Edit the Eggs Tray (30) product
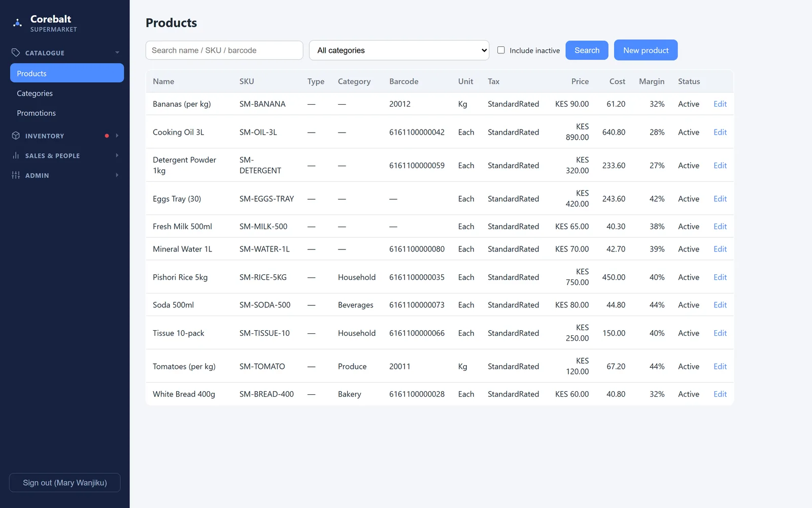 tap(720, 199)
